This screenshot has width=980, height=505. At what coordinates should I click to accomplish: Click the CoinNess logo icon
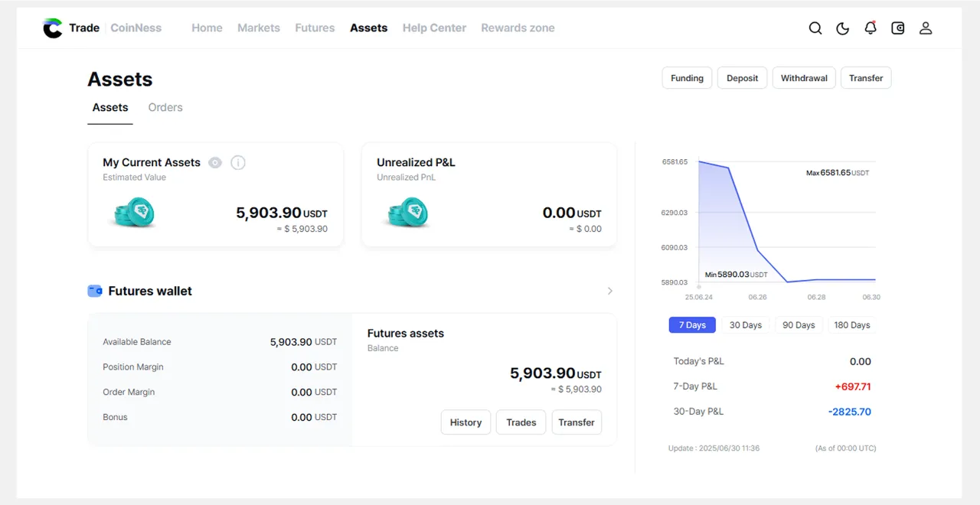tap(53, 28)
